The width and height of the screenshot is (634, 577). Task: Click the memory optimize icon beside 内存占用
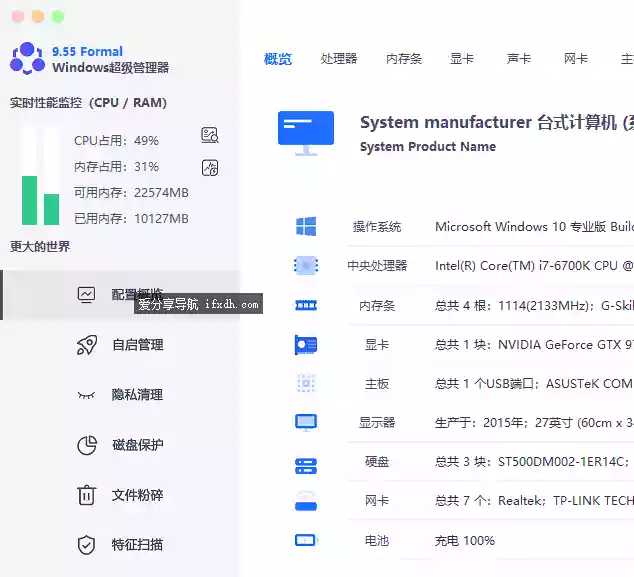click(210, 168)
